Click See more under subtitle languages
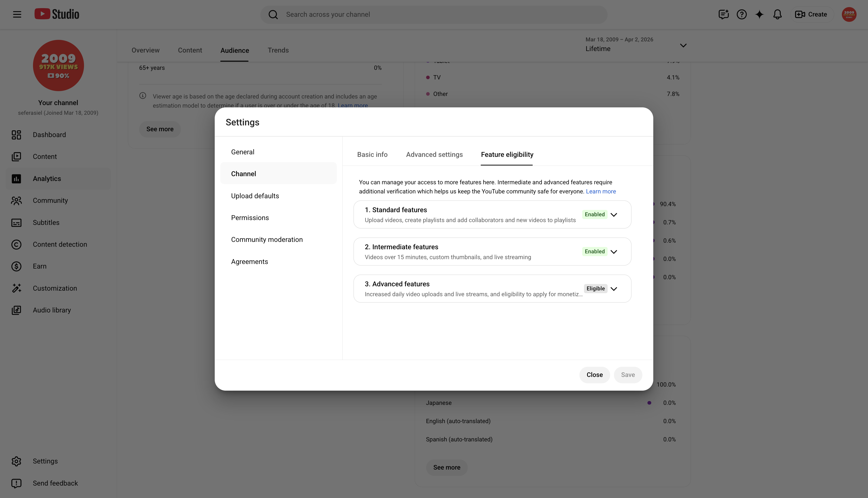The image size is (868, 498). (x=447, y=468)
